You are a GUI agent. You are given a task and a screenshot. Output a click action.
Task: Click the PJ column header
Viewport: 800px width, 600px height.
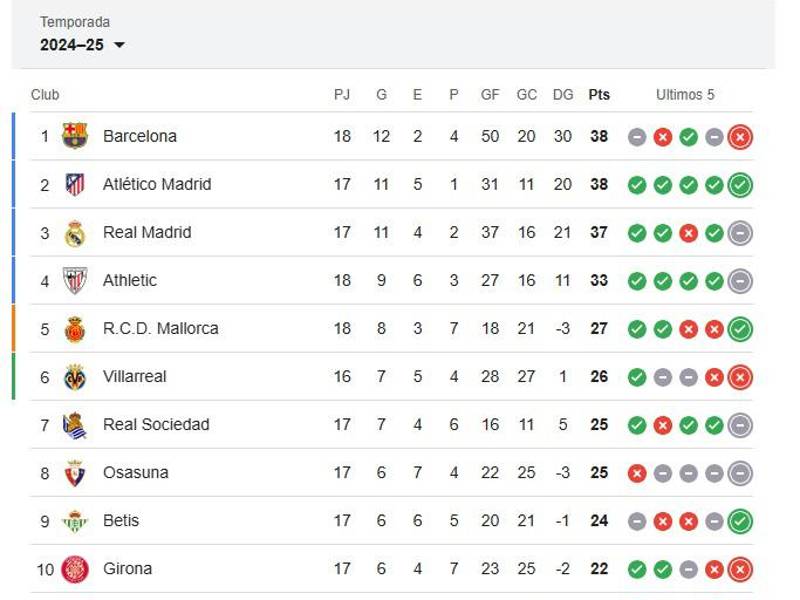point(343,94)
